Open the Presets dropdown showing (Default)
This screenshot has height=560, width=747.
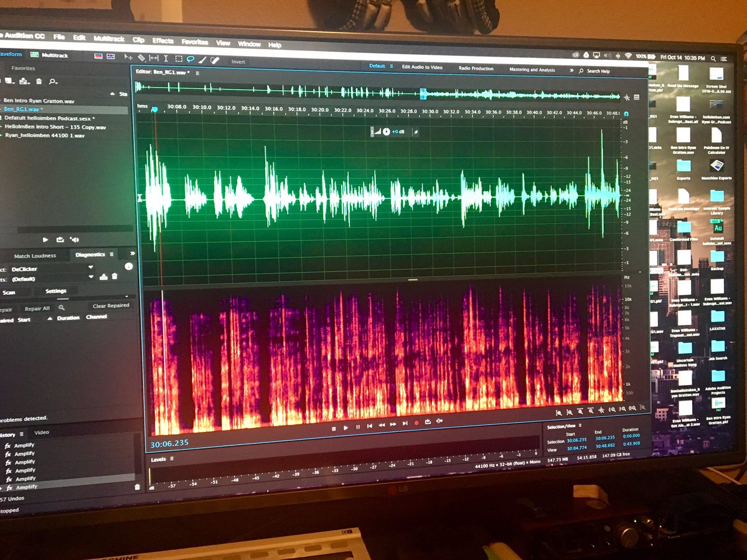52,279
